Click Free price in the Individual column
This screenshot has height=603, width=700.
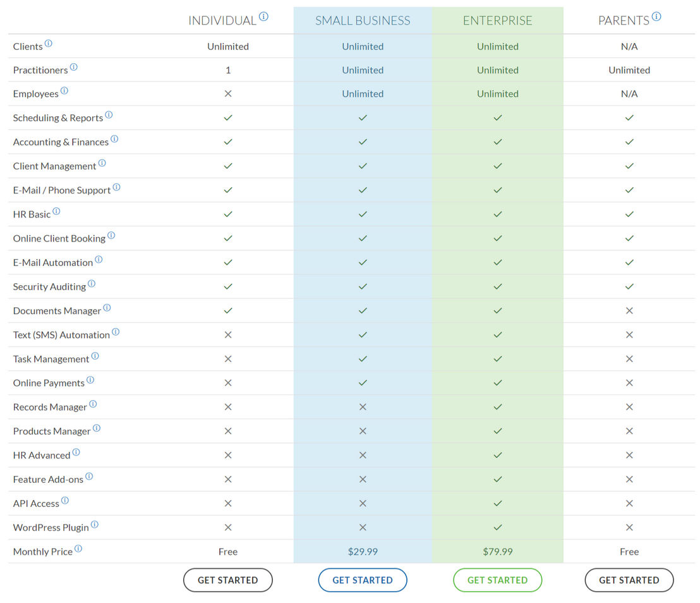[x=227, y=552]
